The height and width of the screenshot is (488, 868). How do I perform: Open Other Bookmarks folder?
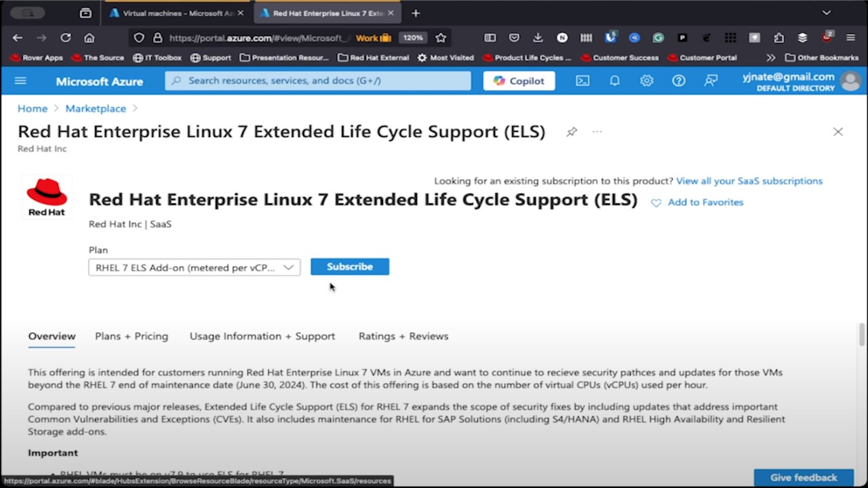(x=822, y=58)
